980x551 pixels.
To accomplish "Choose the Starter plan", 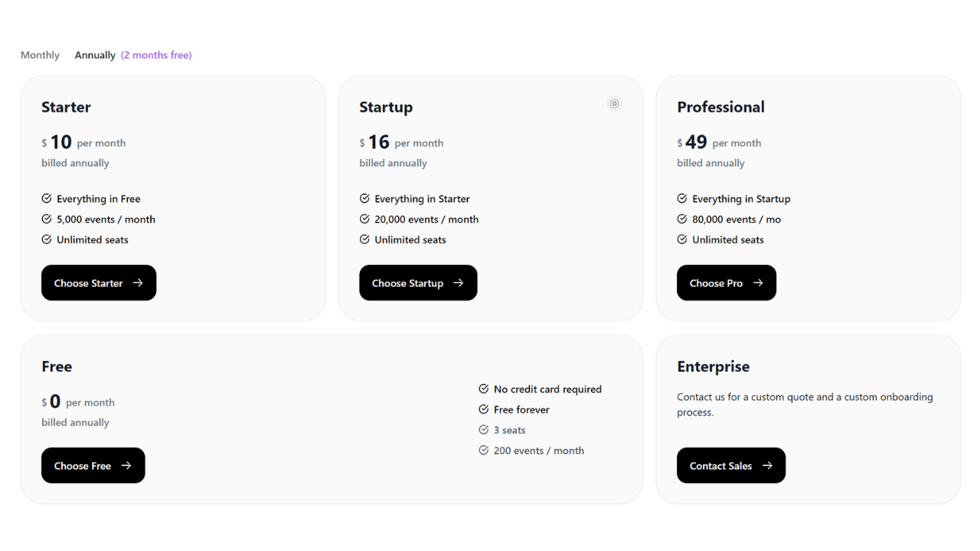I will (x=99, y=282).
